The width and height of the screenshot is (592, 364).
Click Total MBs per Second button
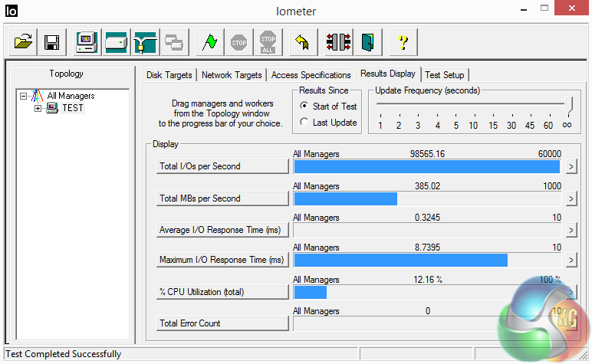coord(222,198)
